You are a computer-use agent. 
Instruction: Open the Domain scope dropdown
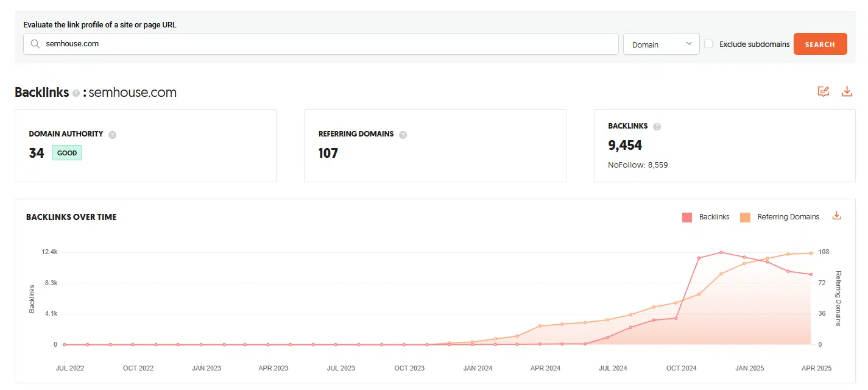(x=661, y=44)
